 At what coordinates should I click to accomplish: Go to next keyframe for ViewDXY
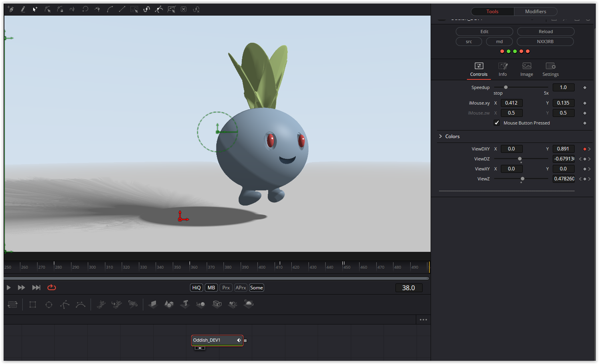click(589, 149)
